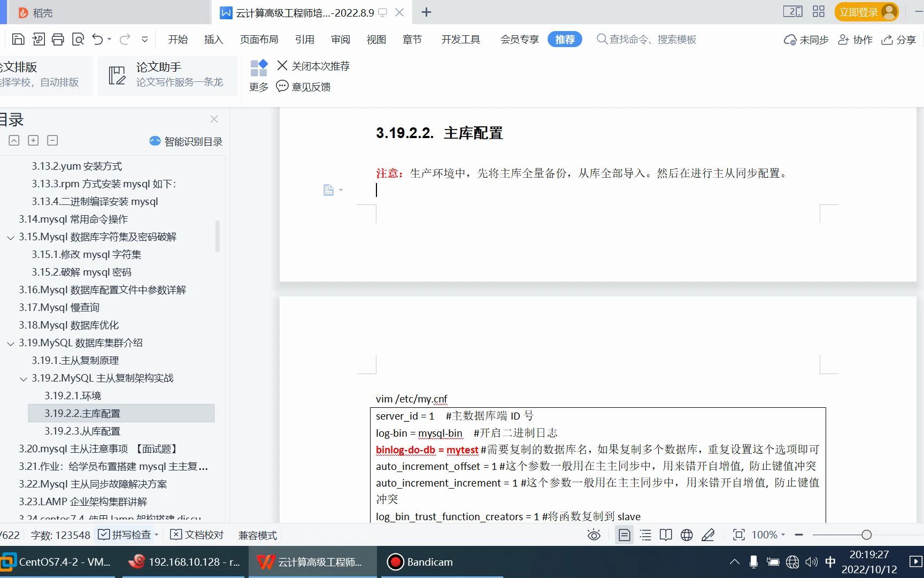
Task: Toggle 拼写检查 in status bar
Action: pos(125,535)
